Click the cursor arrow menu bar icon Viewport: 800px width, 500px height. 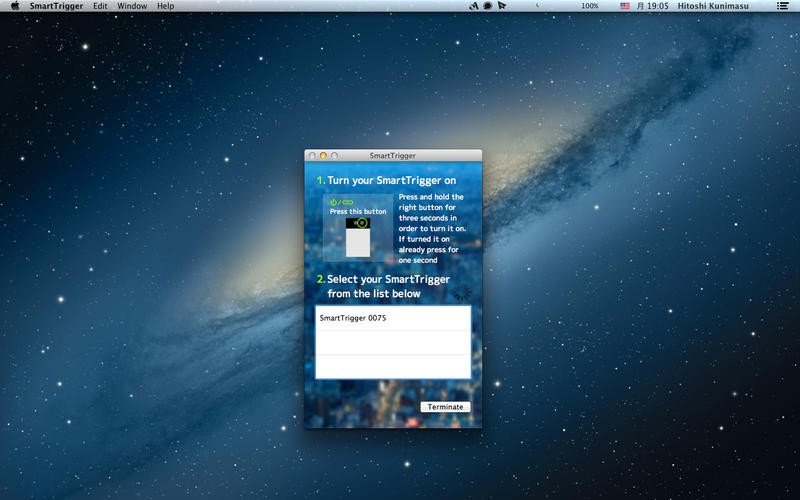(502, 6)
